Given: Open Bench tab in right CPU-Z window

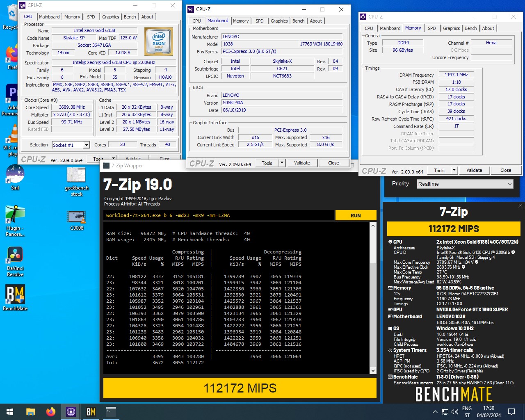Looking at the screenshot, I should (471, 28).
